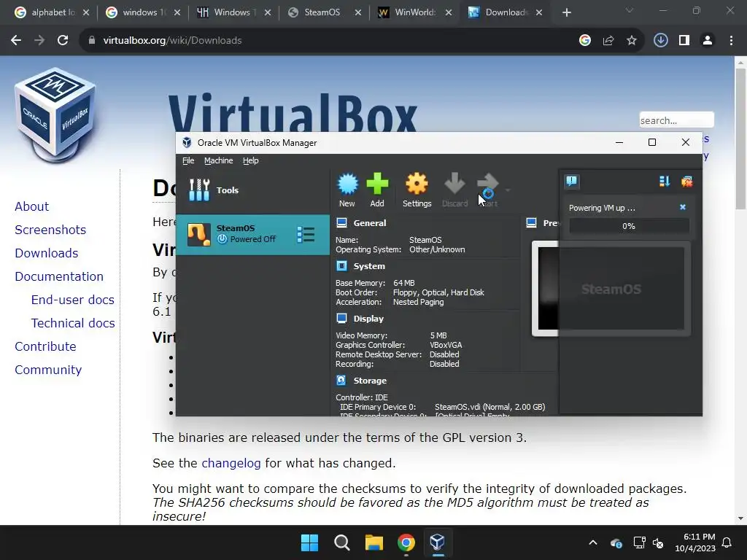Click the Preview section monitor icon
The image size is (747, 560).
[x=532, y=223]
